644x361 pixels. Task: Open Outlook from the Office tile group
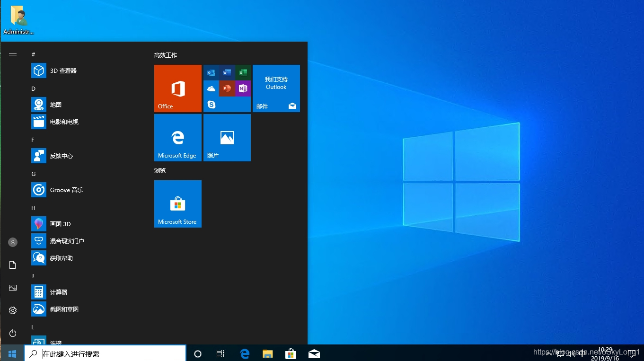pos(211,73)
